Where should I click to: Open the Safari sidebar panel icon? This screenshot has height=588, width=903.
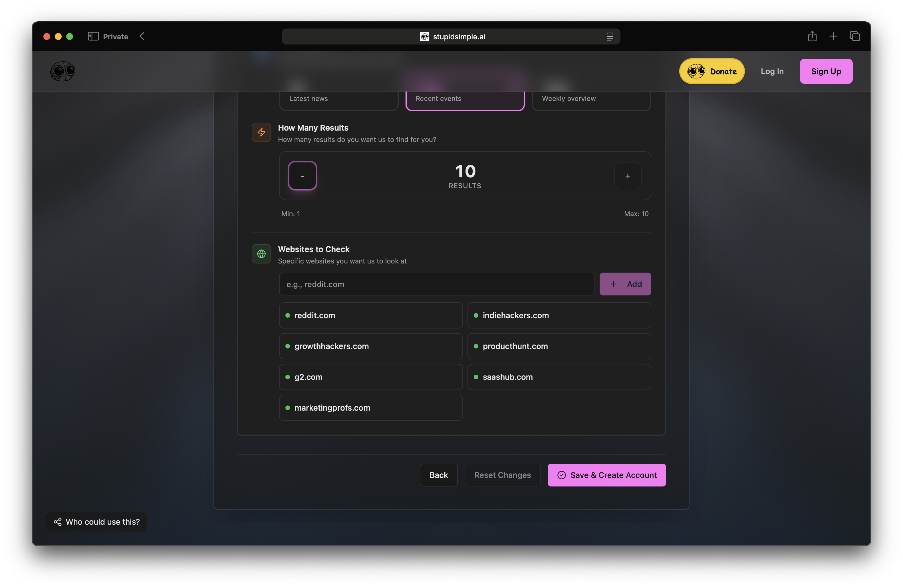point(93,37)
